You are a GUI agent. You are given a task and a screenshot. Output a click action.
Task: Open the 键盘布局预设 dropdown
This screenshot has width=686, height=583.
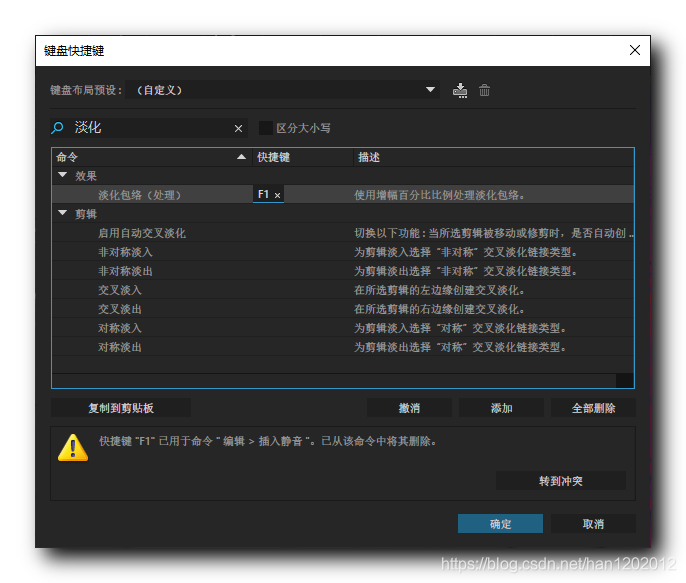282,90
